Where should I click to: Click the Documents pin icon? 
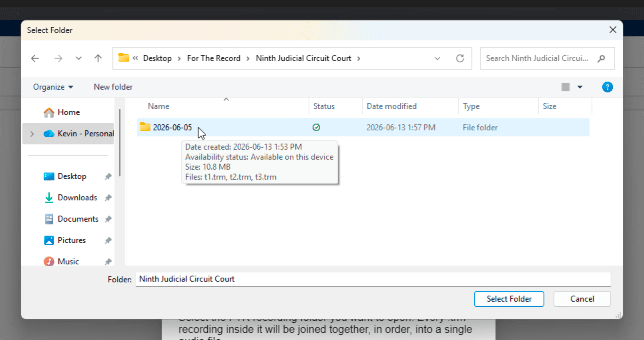tap(108, 219)
